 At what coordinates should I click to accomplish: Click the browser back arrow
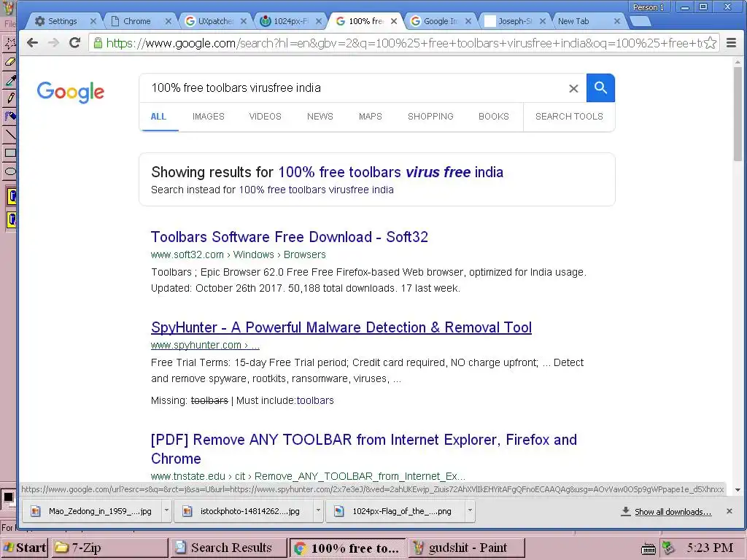pyautogui.click(x=32, y=43)
